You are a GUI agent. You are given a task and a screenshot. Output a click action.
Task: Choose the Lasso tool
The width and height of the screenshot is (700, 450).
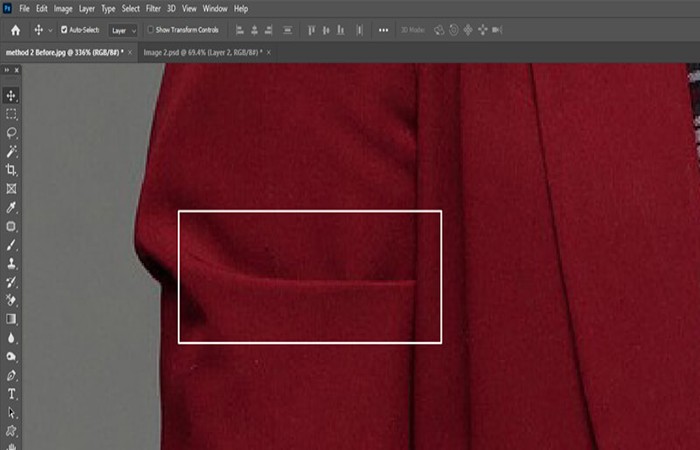tap(11, 133)
